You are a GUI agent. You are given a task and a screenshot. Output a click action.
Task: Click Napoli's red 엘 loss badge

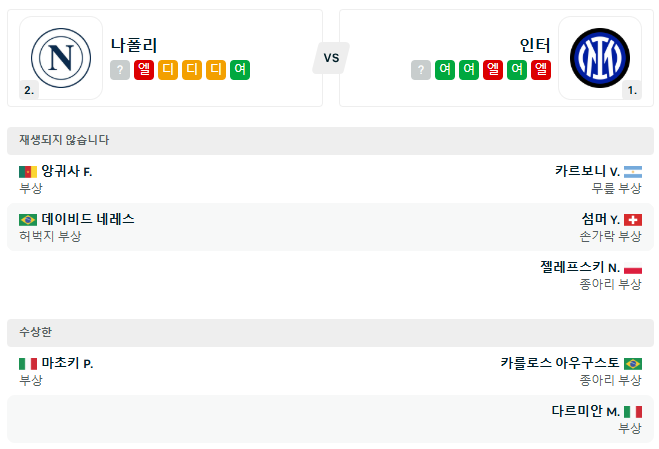144,70
